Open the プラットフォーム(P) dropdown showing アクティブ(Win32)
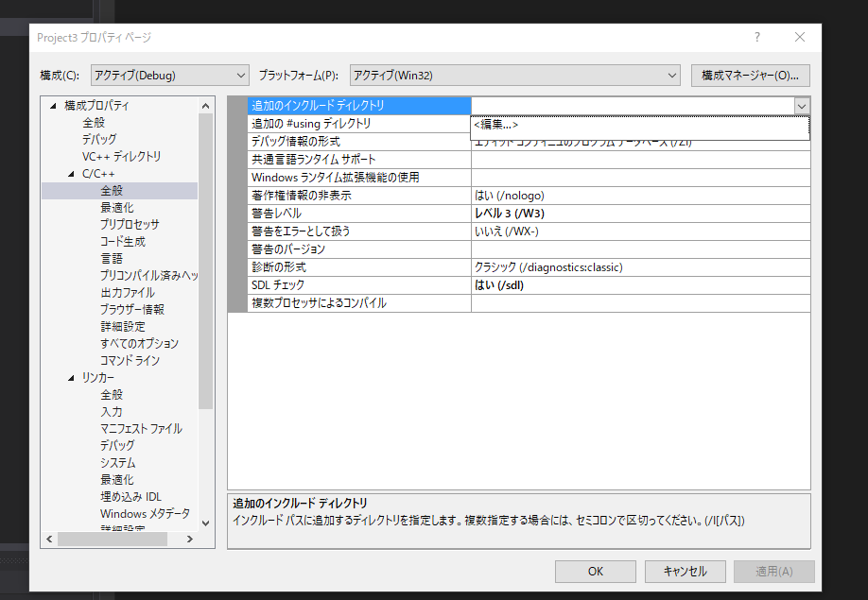 click(x=673, y=75)
